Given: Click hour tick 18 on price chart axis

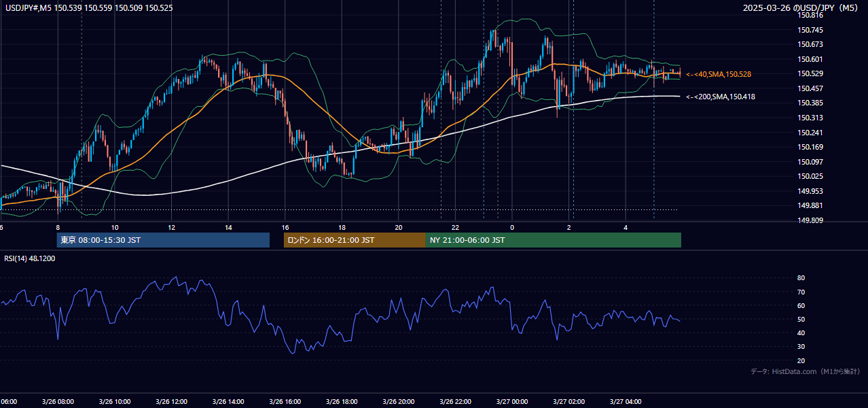Looking at the screenshot, I should tap(342, 227).
